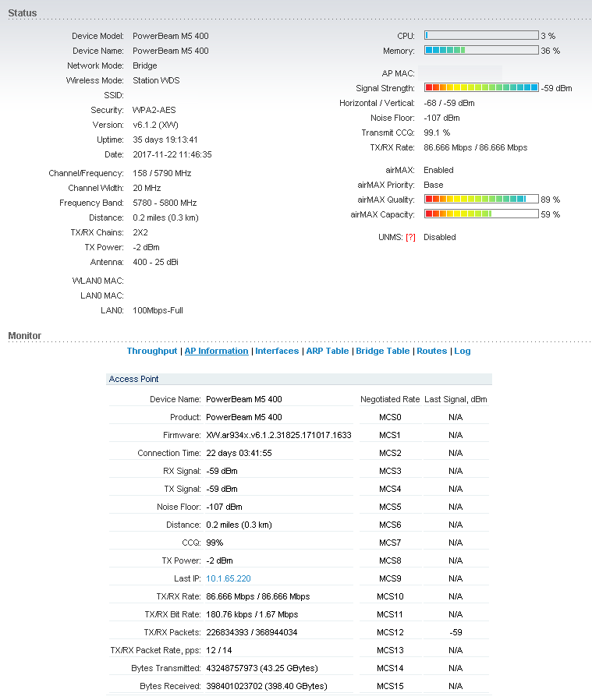This screenshot has height=700, width=592.
Task: Select Date value 2017-11-22 11:46:35
Action: tap(172, 154)
